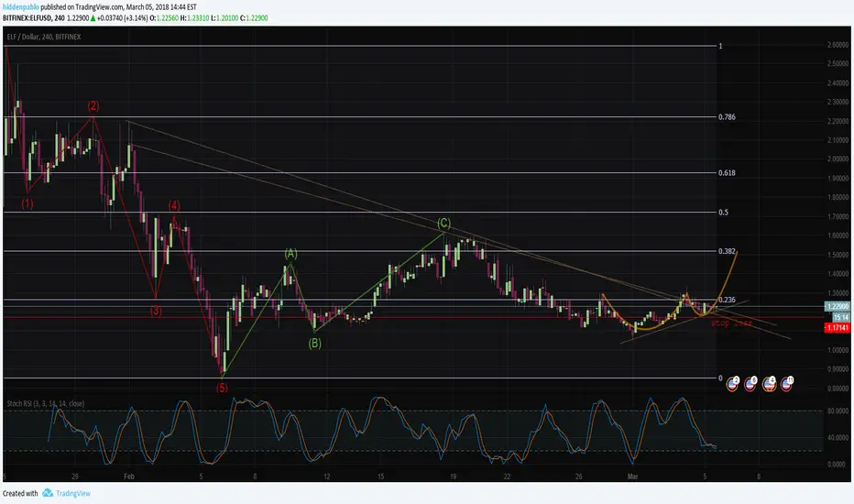Screen dimensions: 854x504
Task: Click the Mar date label on time axis
Action: [632, 477]
